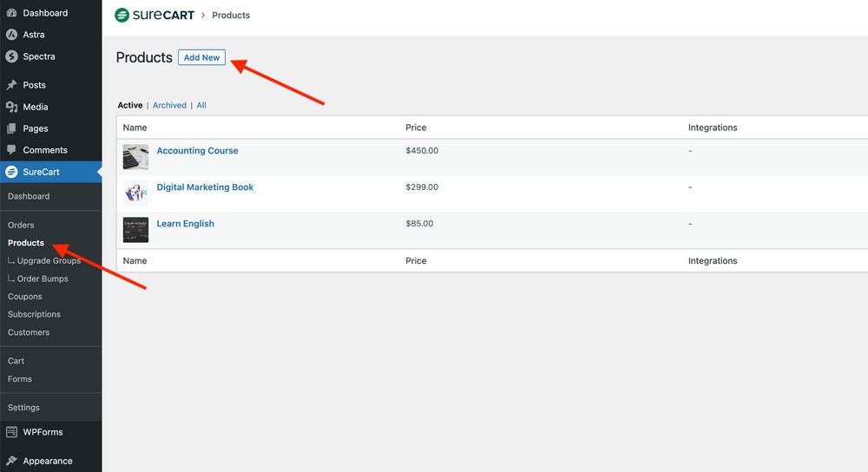Click the Spectra logo icon
Viewport: 868px width, 472px height.
[x=11, y=56]
